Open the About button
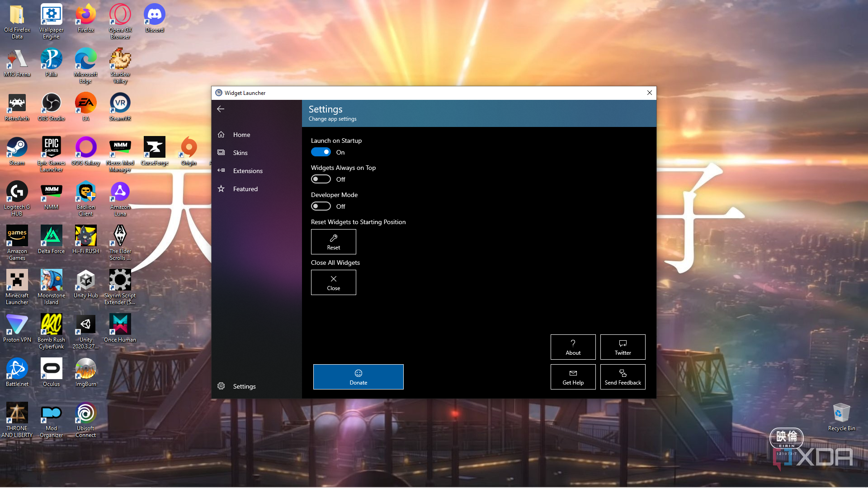This screenshot has height=488, width=868. pos(573,347)
